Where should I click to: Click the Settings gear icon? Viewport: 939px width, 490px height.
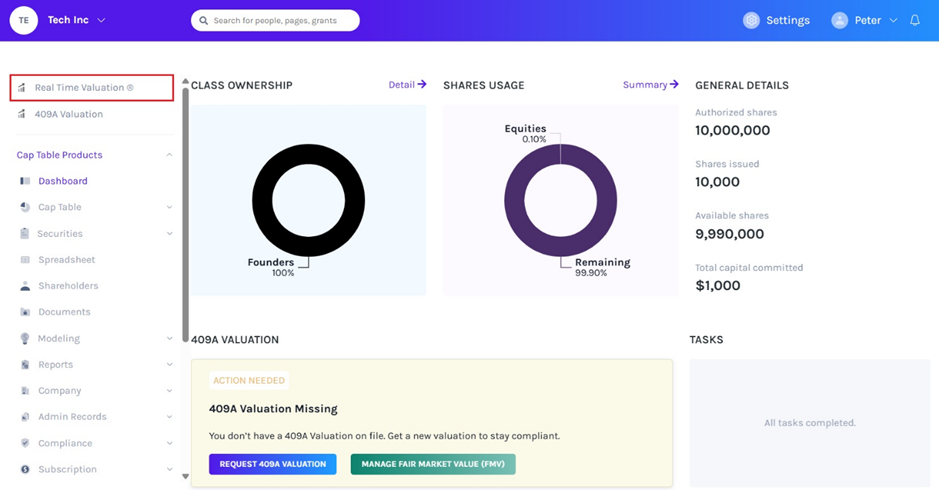(x=751, y=20)
